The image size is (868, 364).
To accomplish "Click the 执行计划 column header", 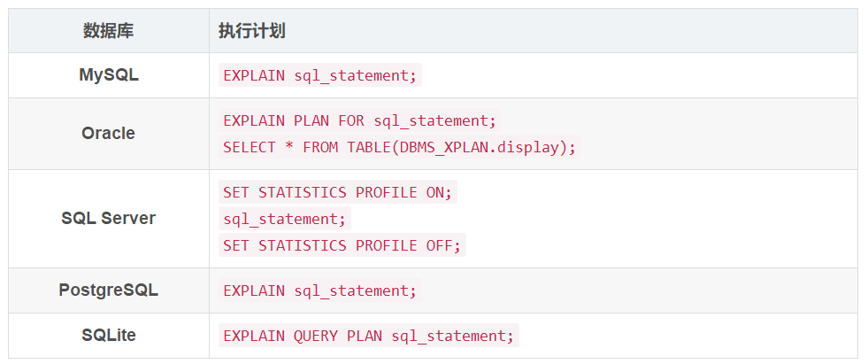I will [251, 31].
